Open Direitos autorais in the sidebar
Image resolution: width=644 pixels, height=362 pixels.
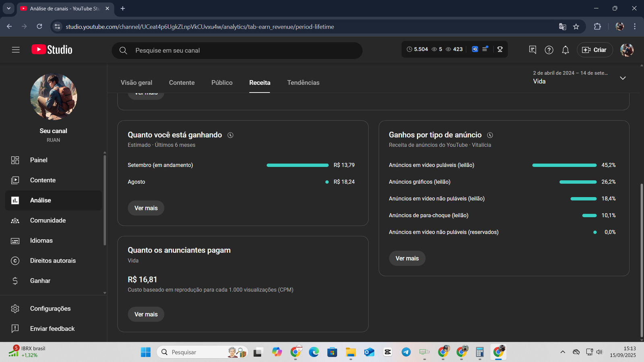54,261
